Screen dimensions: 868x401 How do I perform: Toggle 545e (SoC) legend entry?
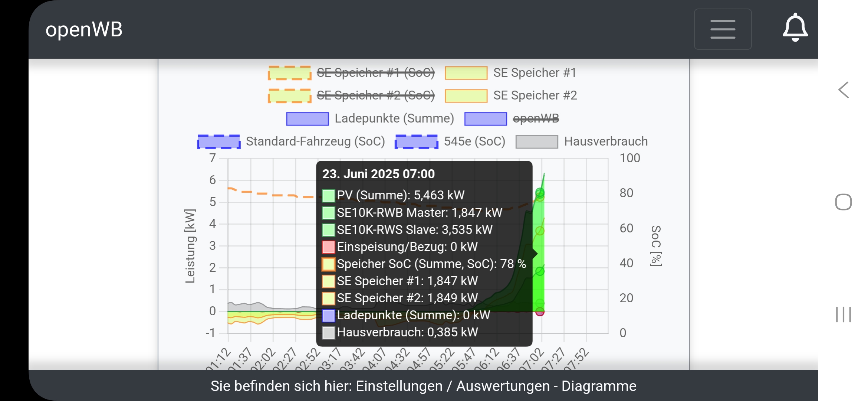[x=474, y=141]
